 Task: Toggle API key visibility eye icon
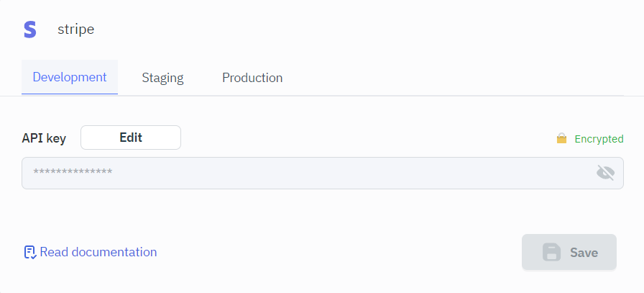click(606, 173)
